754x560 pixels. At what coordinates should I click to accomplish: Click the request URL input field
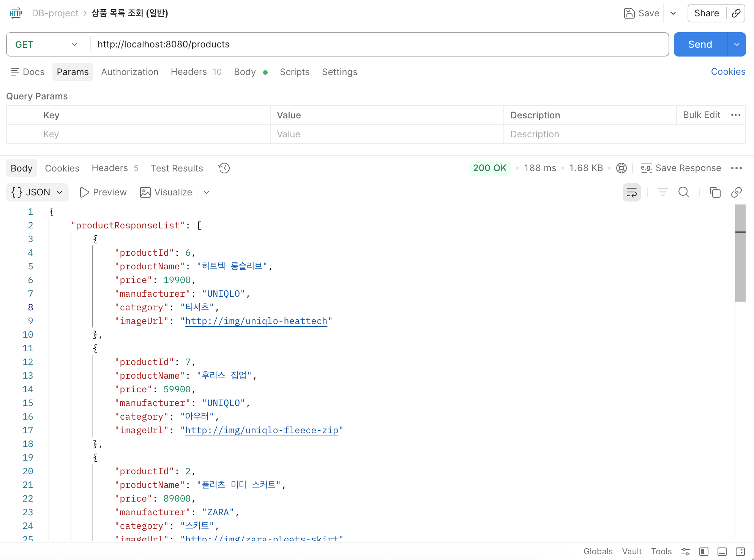[380, 44]
